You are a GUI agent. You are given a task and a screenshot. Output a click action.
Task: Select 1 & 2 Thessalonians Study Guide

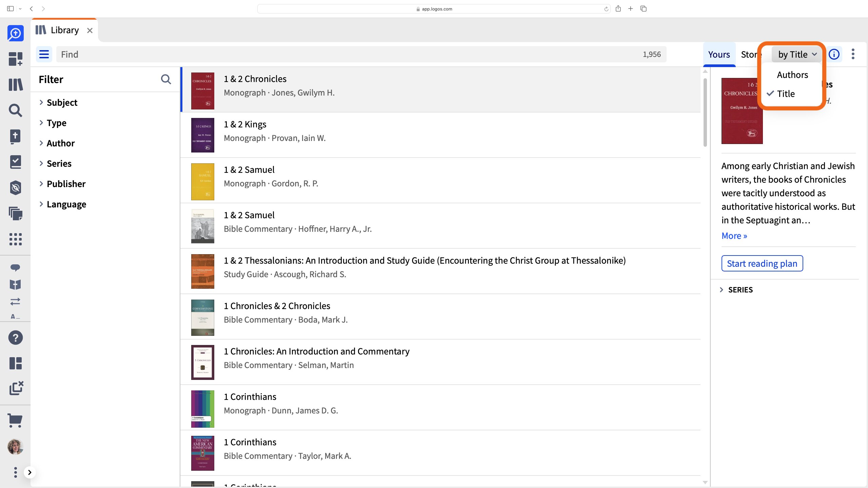click(x=440, y=271)
